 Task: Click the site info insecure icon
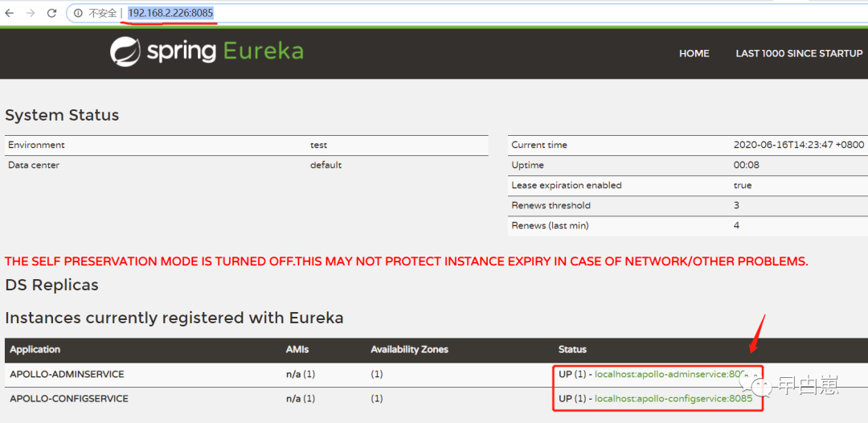[x=78, y=14]
